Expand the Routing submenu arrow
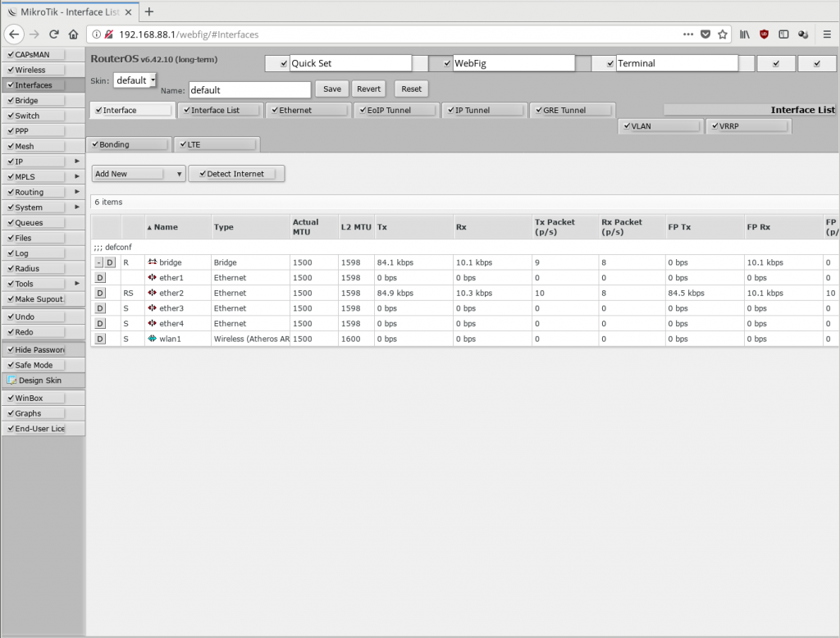 click(x=77, y=192)
